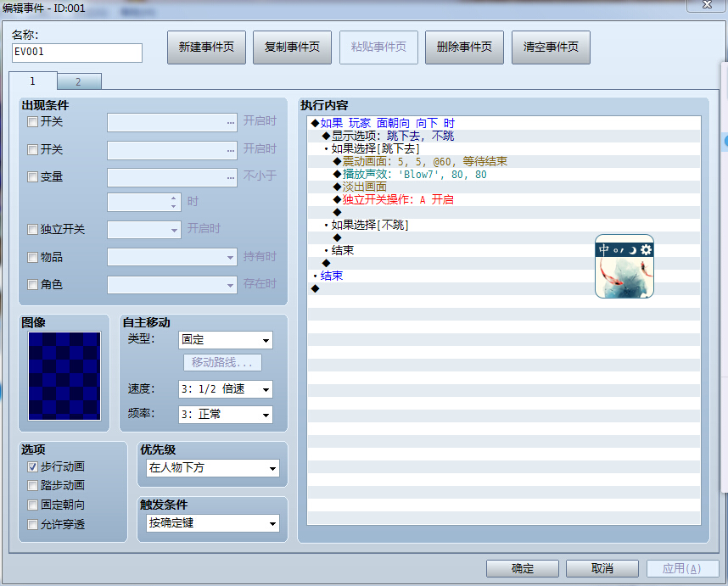The height and width of the screenshot is (586, 728).
Task: Uncheck the 步行动画 option
Action: click(x=32, y=466)
